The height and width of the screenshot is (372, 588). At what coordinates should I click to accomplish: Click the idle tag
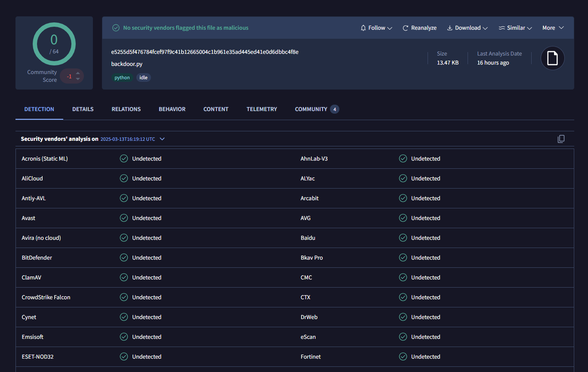click(x=144, y=78)
